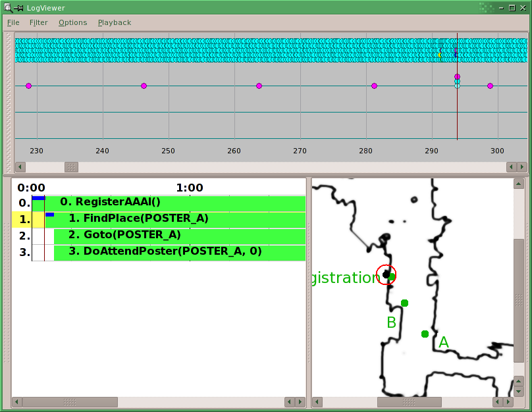532x412 pixels.
Task: Click the timeline horizontal scrollbar thumb
Action: pos(71,167)
